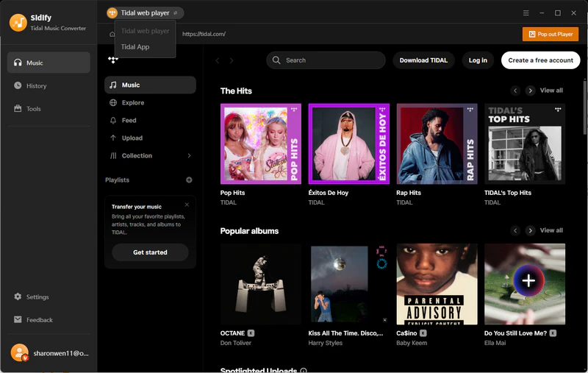Screen dimensions: 588x373
Task: Open the Feed menu item
Action: coord(150,120)
